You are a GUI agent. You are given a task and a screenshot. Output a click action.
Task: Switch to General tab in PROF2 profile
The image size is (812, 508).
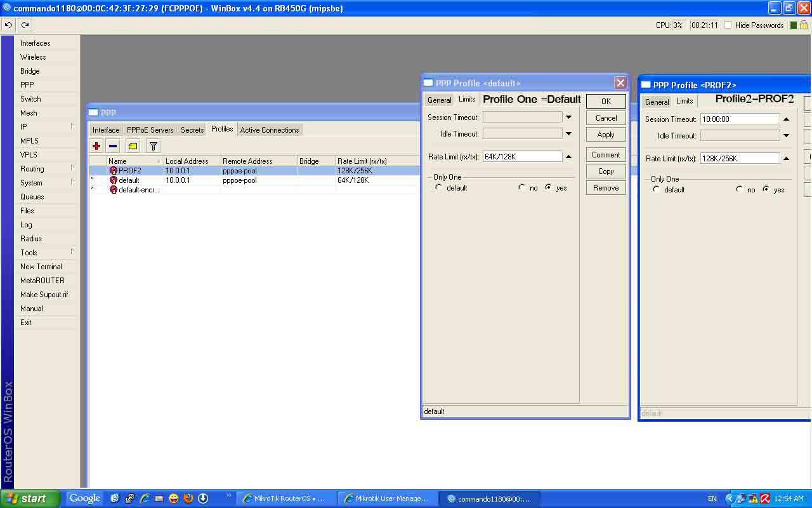point(657,102)
